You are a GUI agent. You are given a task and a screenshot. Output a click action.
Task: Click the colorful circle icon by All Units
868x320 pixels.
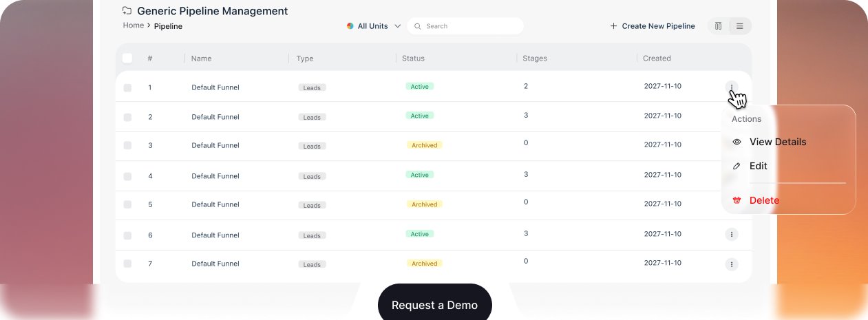[350, 26]
